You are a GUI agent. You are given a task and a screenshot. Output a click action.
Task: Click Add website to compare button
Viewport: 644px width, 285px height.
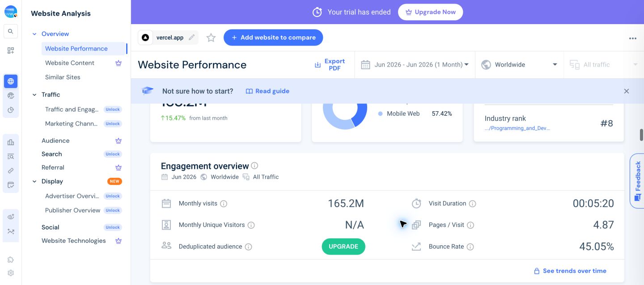273,38
